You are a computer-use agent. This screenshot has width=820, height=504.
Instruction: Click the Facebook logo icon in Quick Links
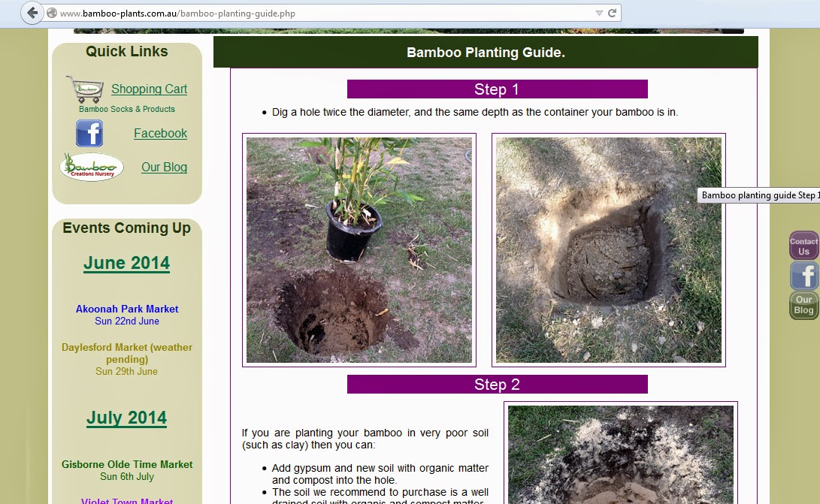pos(89,133)
